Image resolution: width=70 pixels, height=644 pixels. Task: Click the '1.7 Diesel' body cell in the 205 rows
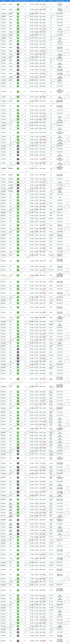pos(51,355)
